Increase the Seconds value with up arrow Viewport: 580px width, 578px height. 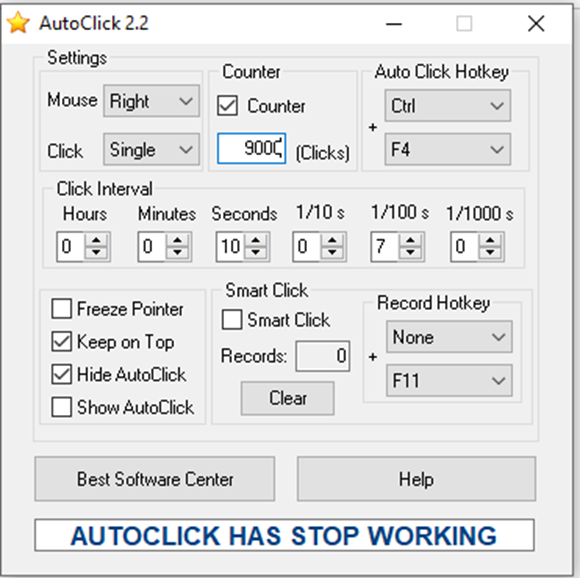point(256,240)
